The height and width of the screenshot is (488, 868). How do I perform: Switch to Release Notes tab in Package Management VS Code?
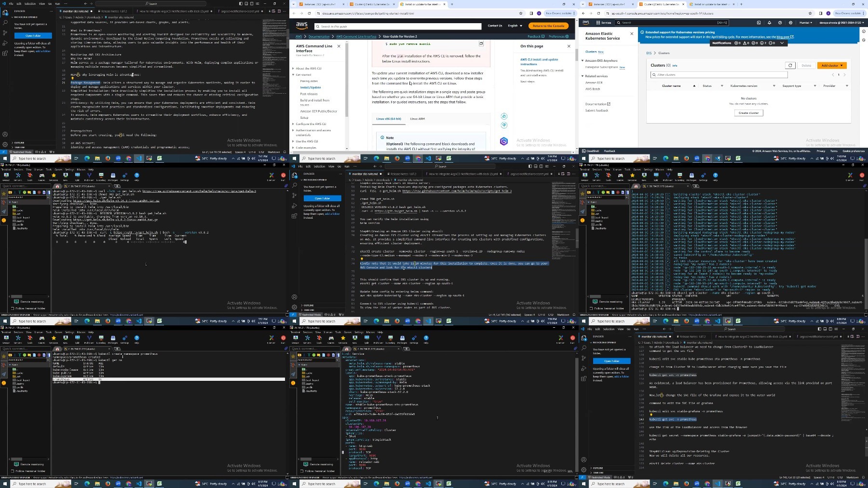click(115, 11)
